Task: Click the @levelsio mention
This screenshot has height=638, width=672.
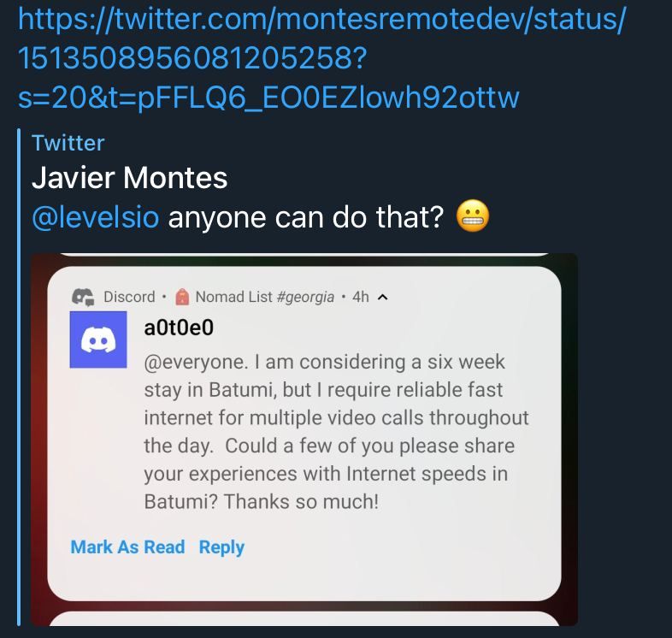Action: 95,217
